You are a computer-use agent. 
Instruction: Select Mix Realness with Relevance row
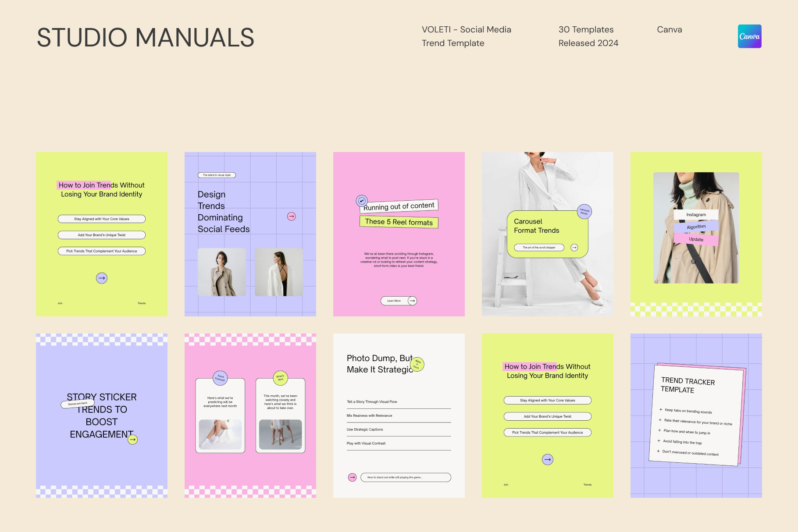click(x=398, y=416)
